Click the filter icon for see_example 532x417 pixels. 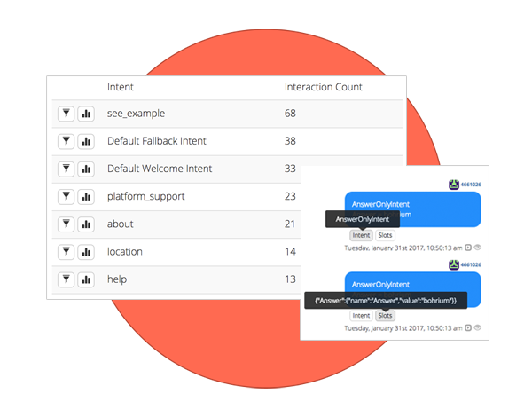click(x=66, y=114)
